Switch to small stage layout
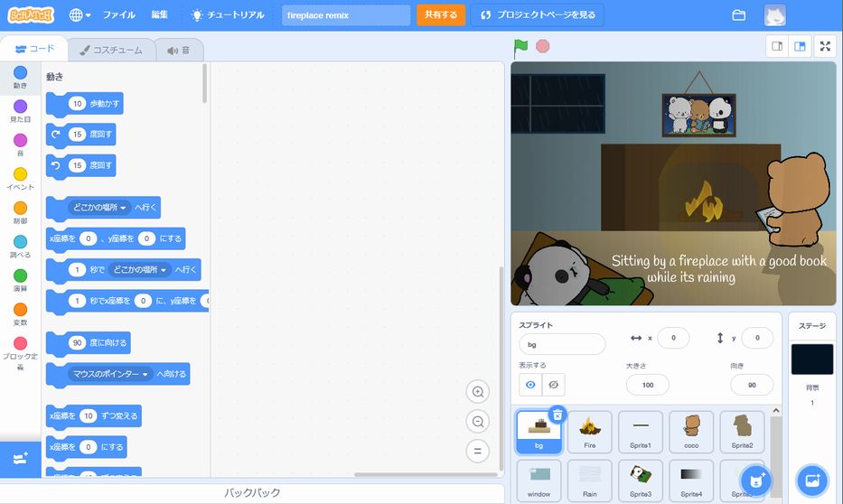The image size is (843, 504). pyautogui.click(x=777, y=46)
